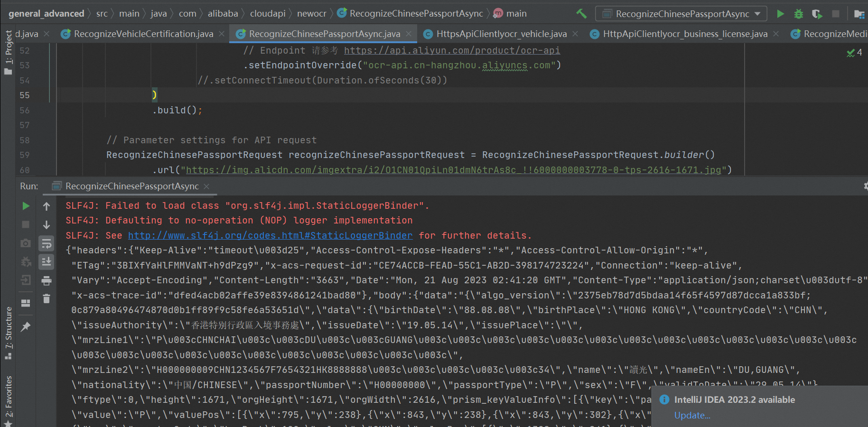Switch to HttpsApiClientlyocr_vehicle.java tab

(502, 34)
